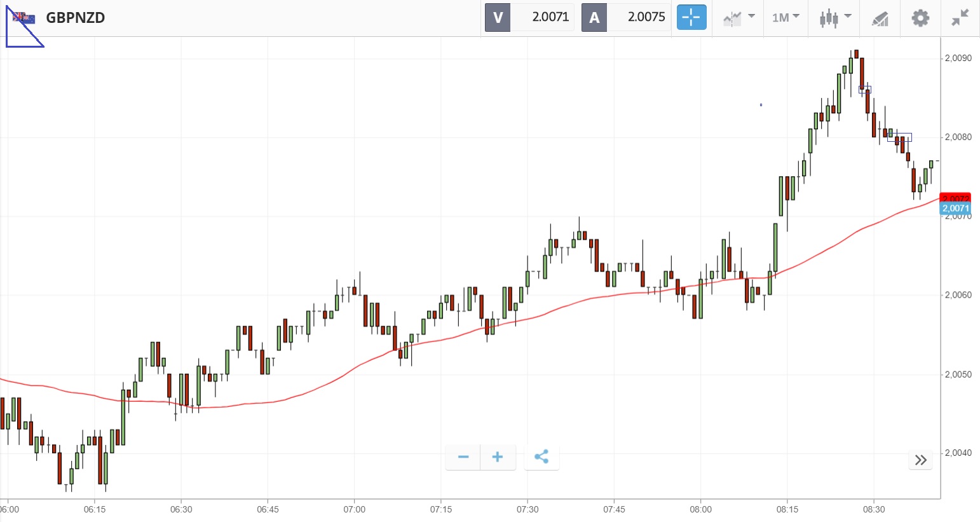Image resolution: width=980 pixels, height=522 pixels.
Task: Expand the candlestick chart type dropdown
Action: [834, 17]
